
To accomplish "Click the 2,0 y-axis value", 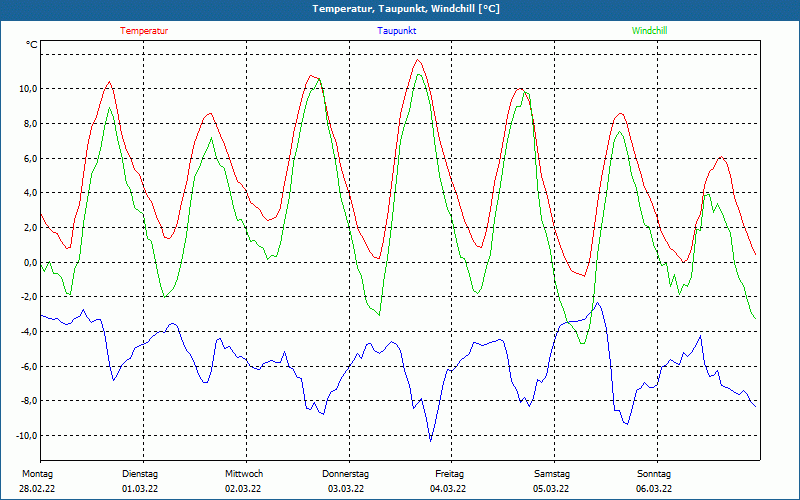I will [x=30, y=228].
